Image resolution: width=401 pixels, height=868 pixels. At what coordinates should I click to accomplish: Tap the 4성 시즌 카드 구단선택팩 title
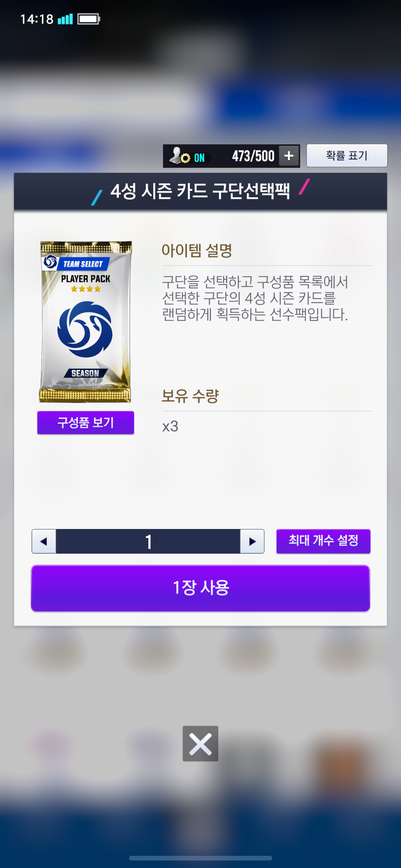(200, 191)
